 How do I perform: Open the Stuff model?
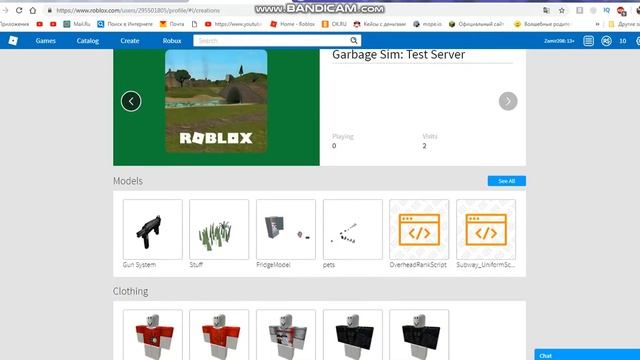tap(219, 229)
